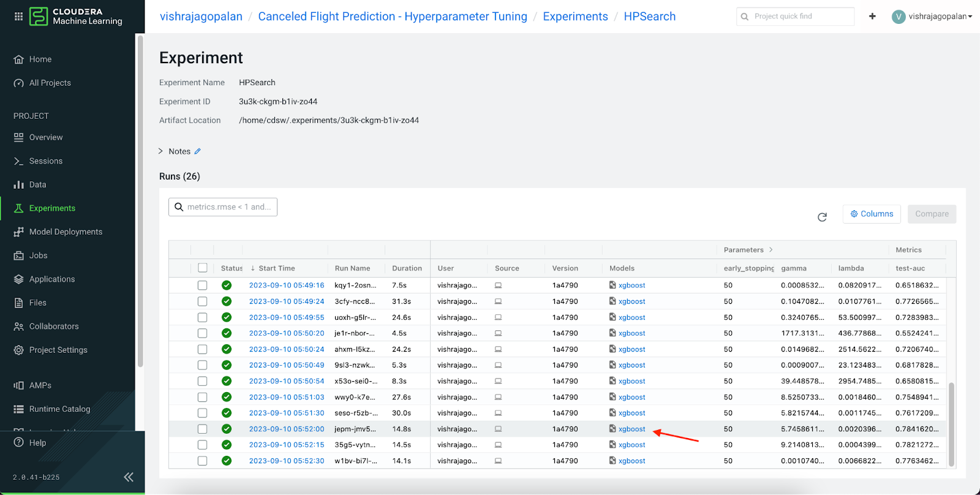This screenshot has width=980, height=495.
Task: Click the refresh runs icon
Action: click(822, 217)
